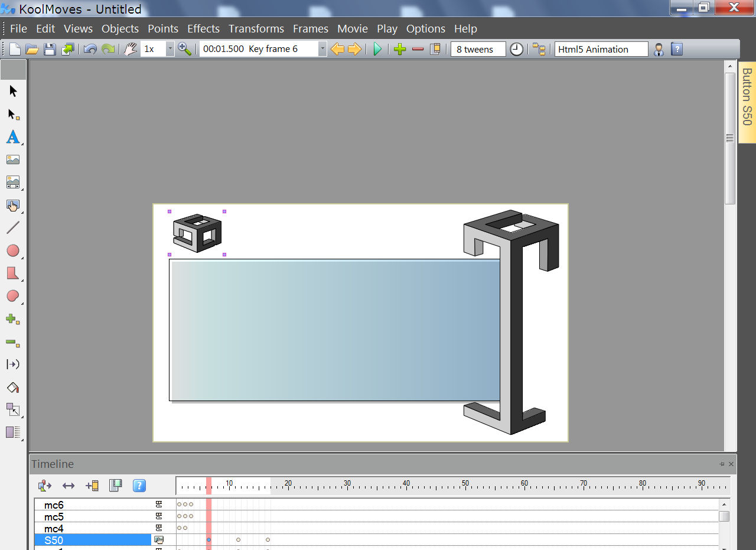This screenshot has height=550, width=756.
Task: Select the black arrow selection tool
Action: (13, 91)
